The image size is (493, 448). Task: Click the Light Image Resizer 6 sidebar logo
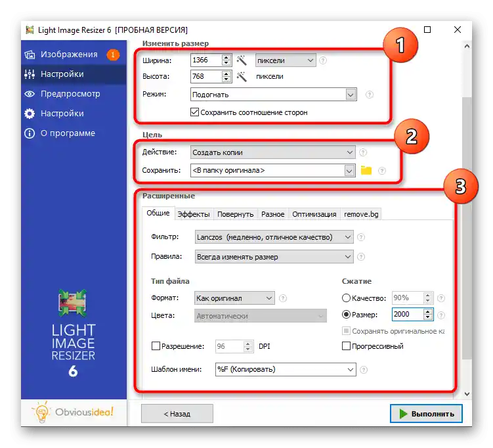(x=73, y=334)
